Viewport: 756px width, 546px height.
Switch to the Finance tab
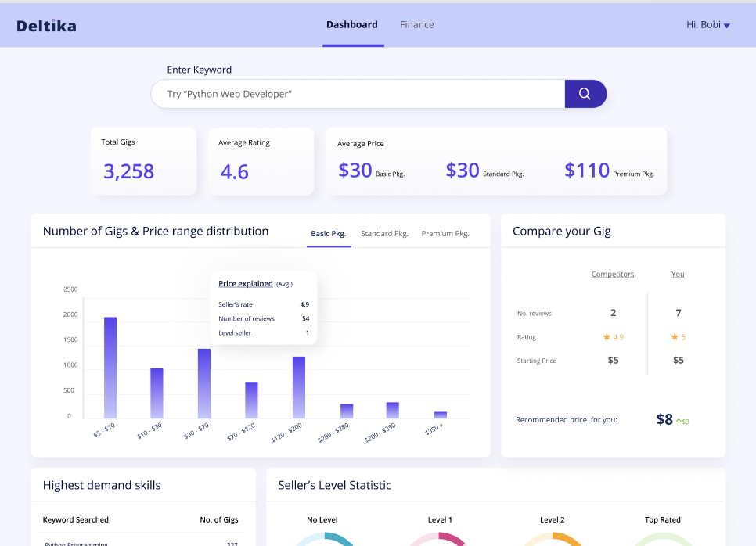416,24
